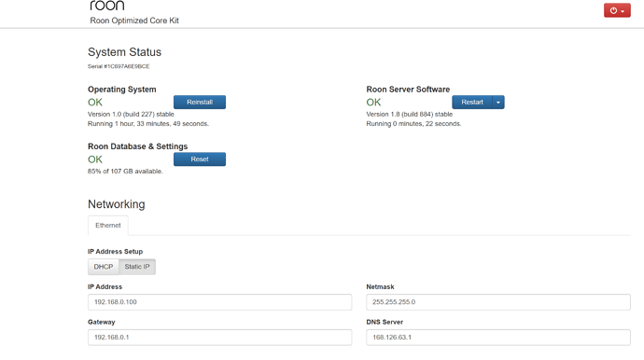
Task: Click the IP Address Setup label
Action: [115, 252]
